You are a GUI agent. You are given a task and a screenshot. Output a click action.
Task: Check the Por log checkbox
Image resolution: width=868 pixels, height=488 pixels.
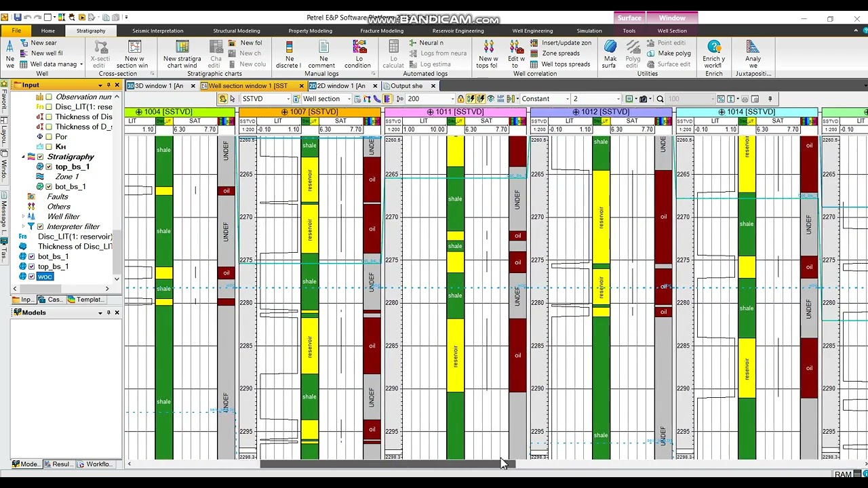pos(49,137)
